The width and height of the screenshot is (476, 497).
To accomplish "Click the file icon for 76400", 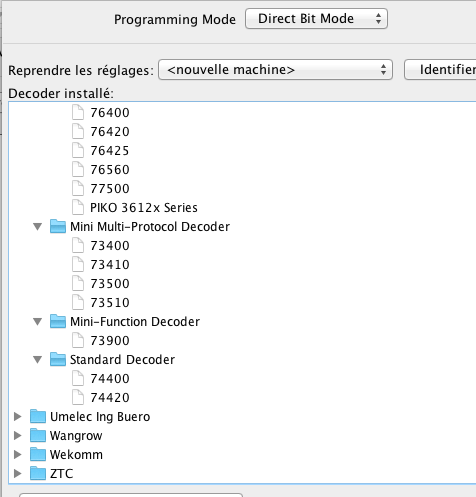I will [78, 112].
